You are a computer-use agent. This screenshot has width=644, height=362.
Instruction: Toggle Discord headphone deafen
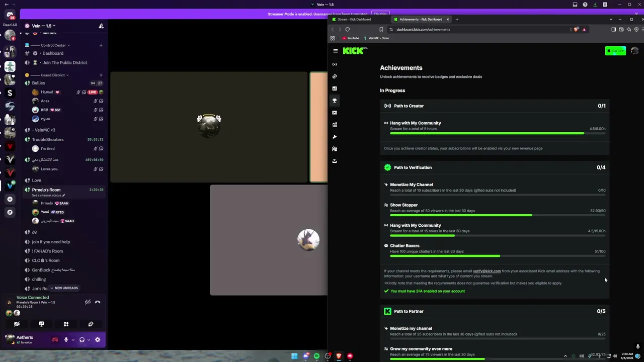pos(82,340)
